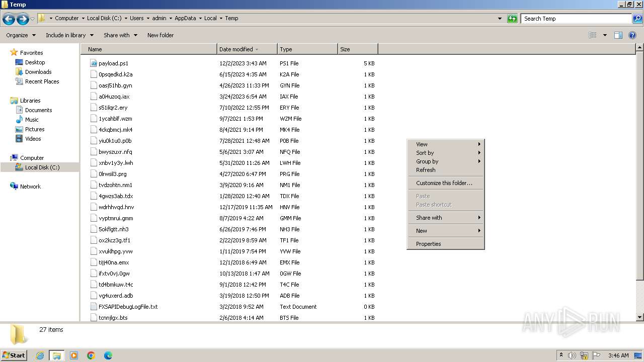Open the Help question mark icon
This screenshot has height=362, width=644.
(632, 35)
